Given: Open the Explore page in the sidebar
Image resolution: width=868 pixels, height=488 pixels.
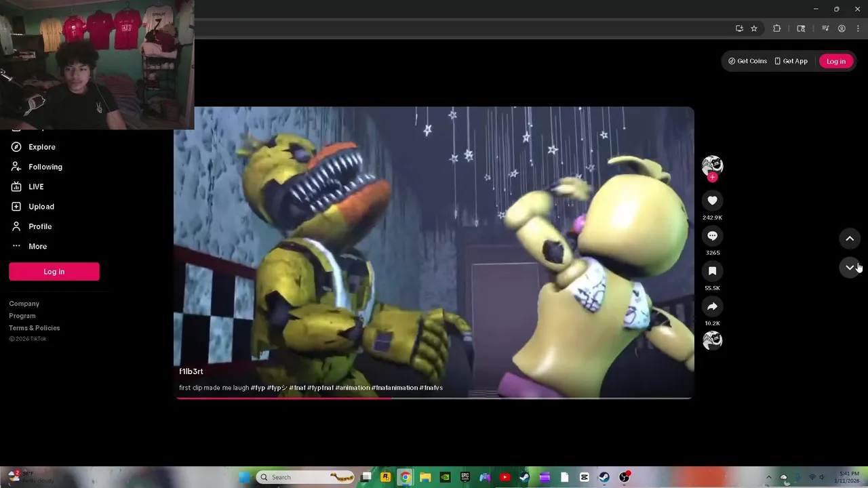Looking at the screenshot, I should click(33, 147).
